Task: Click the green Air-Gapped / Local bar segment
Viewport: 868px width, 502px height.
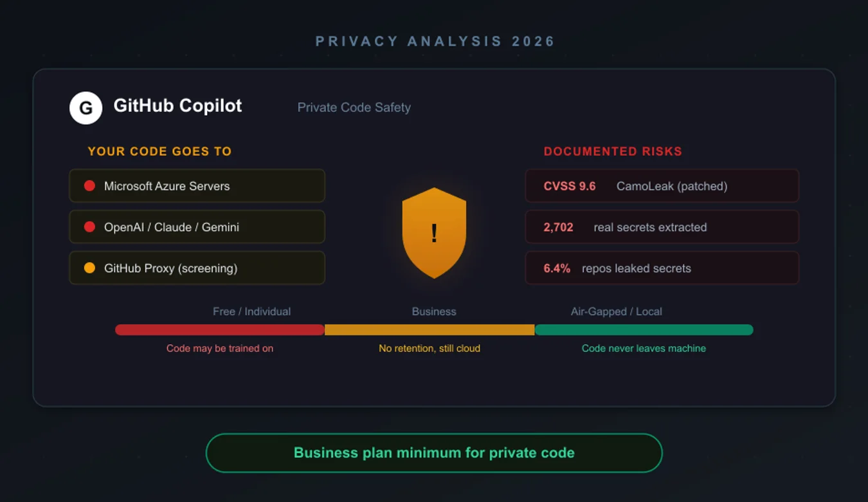Action: (644, 330)
